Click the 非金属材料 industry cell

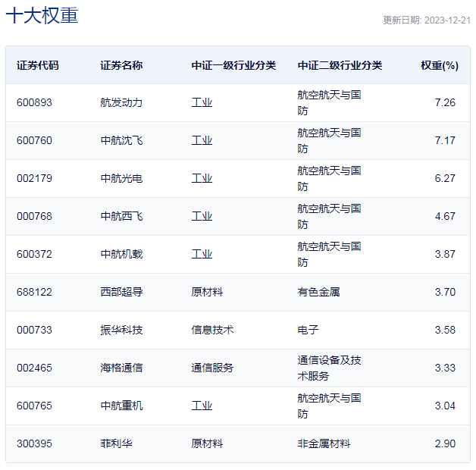324,444
